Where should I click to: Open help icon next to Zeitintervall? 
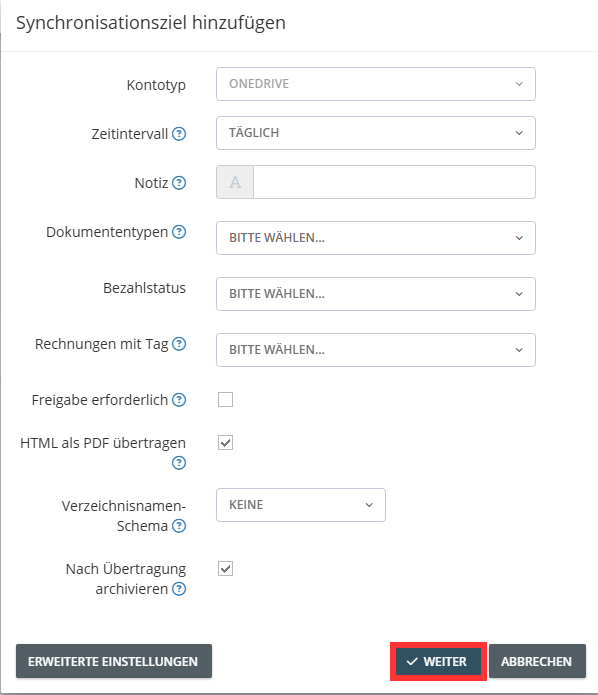[179, 133]
